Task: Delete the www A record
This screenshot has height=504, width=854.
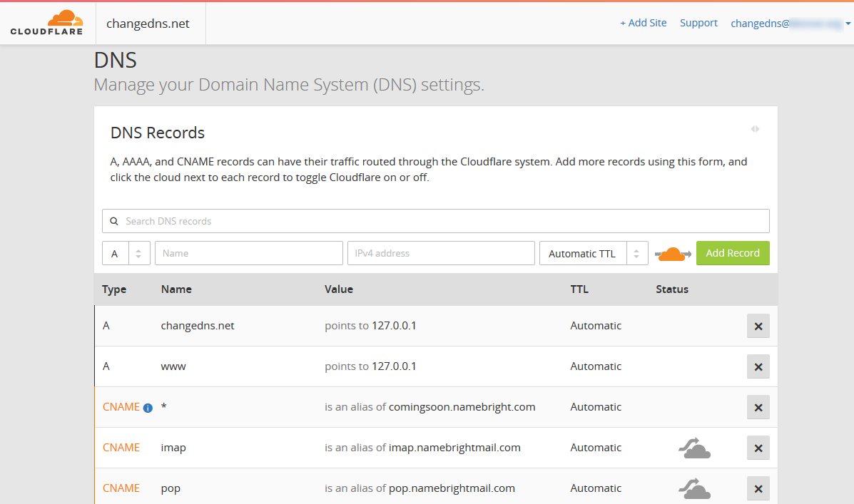Action: [x=758, y=367]
